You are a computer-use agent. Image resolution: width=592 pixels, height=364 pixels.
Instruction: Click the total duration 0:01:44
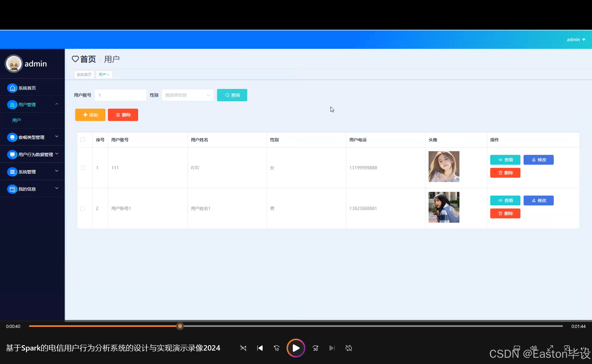click(578, 326)
